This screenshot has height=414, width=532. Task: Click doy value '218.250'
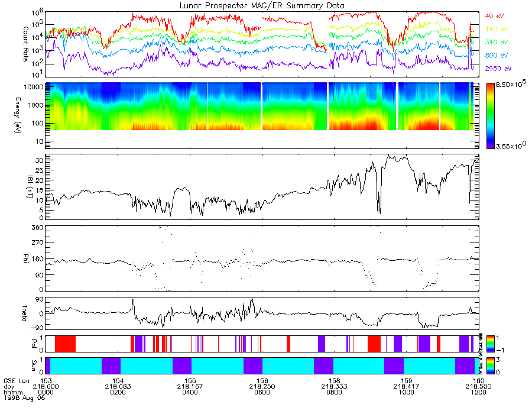coord(262,387)
